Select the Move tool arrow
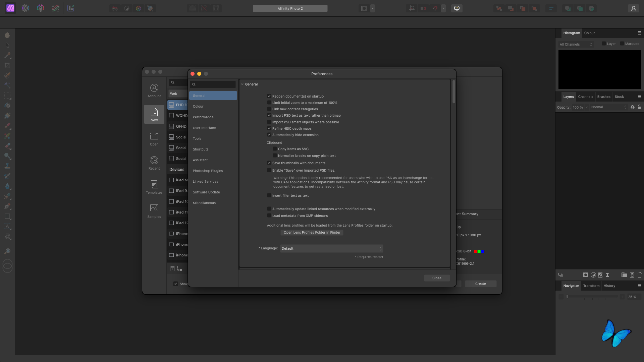Image resolution: width=644 pixels, height=362 pixels. [x=7, y=45]
